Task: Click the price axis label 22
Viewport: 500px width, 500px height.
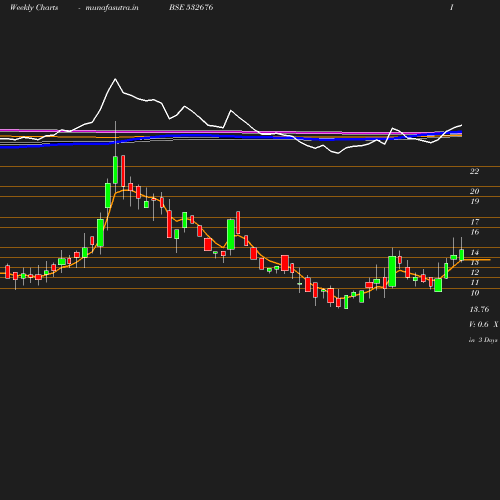Action: [474, 171]
